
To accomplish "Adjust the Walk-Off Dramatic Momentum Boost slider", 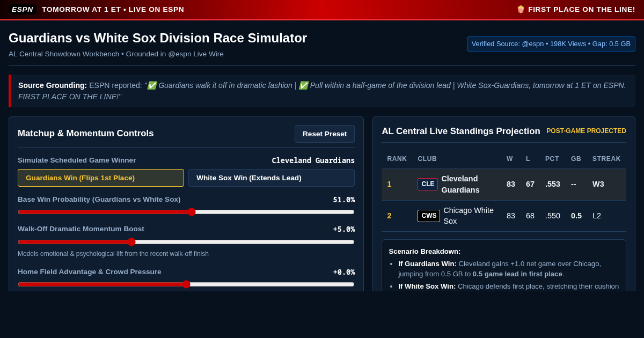I will [x=186, y=242].
